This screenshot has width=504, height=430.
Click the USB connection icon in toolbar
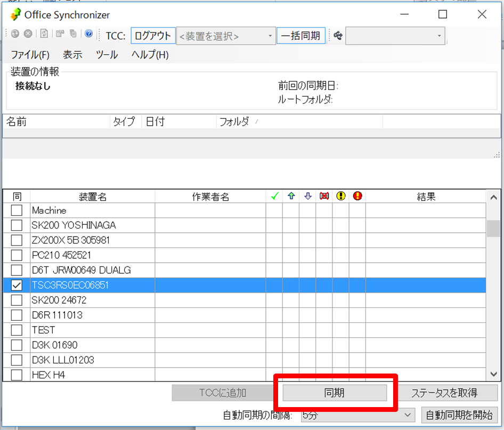point(337,36)
